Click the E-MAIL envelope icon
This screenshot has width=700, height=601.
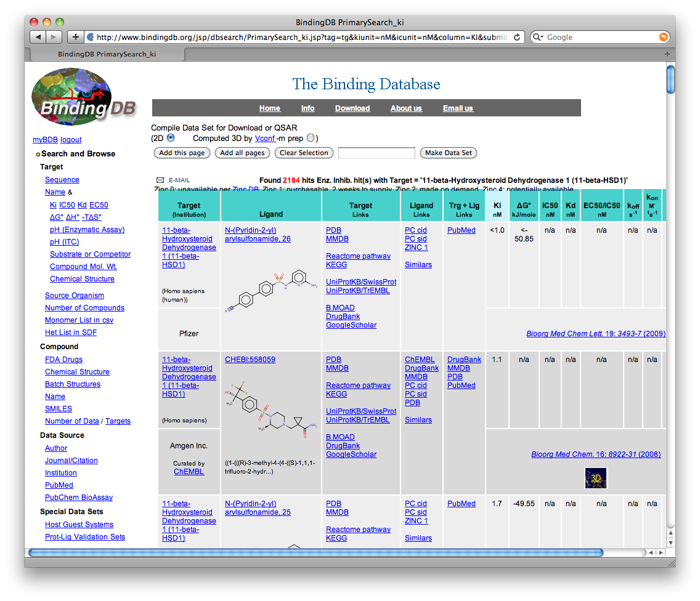click(x=160, y=180)
